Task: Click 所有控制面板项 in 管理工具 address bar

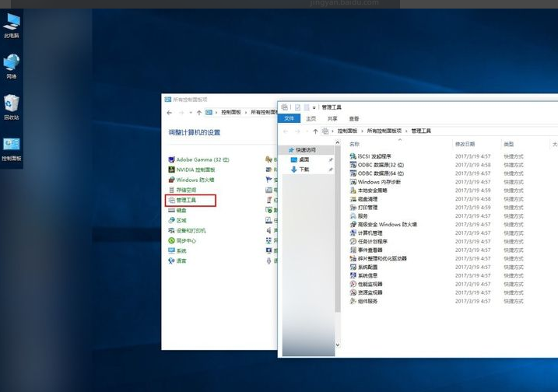Action: pyautogui.click(x=384, y=131)
